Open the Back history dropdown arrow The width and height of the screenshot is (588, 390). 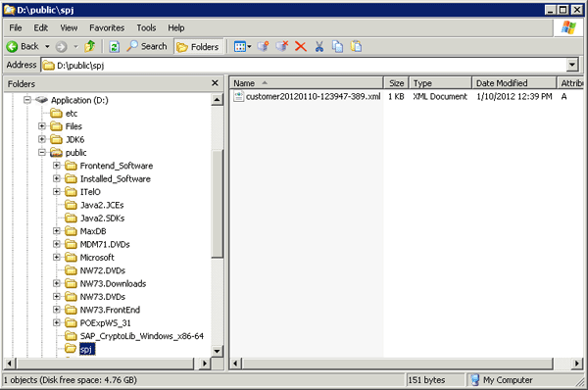(47, 46)
